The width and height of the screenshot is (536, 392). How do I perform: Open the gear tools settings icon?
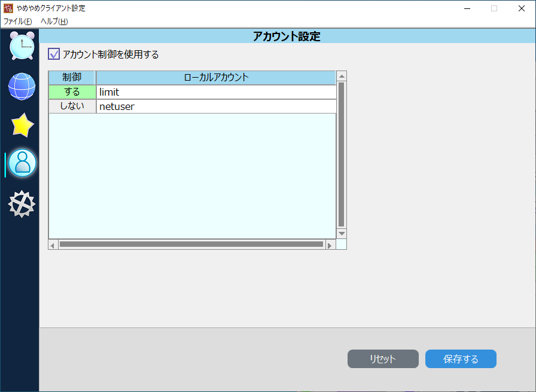tap(22, 204)
